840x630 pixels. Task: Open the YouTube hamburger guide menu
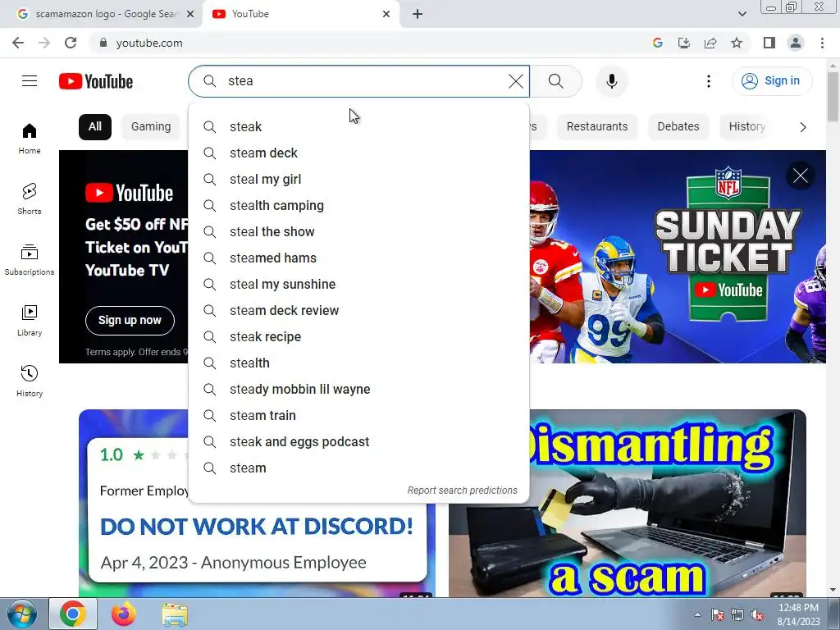pos(30,81)
